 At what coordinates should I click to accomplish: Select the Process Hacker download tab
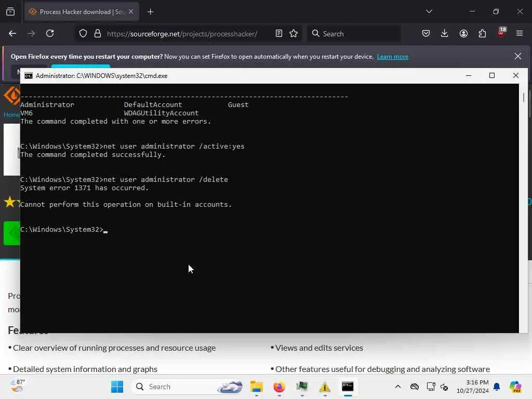point(82,12)
